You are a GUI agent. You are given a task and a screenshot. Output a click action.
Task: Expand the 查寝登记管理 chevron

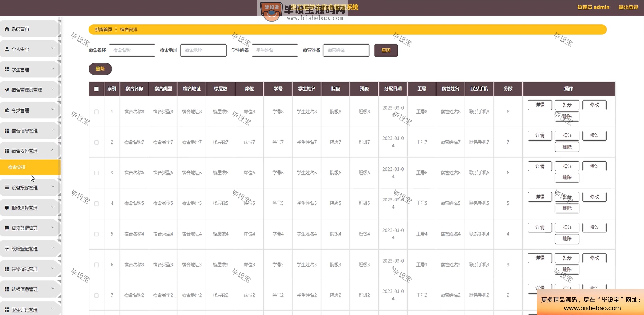pos(53,227)
